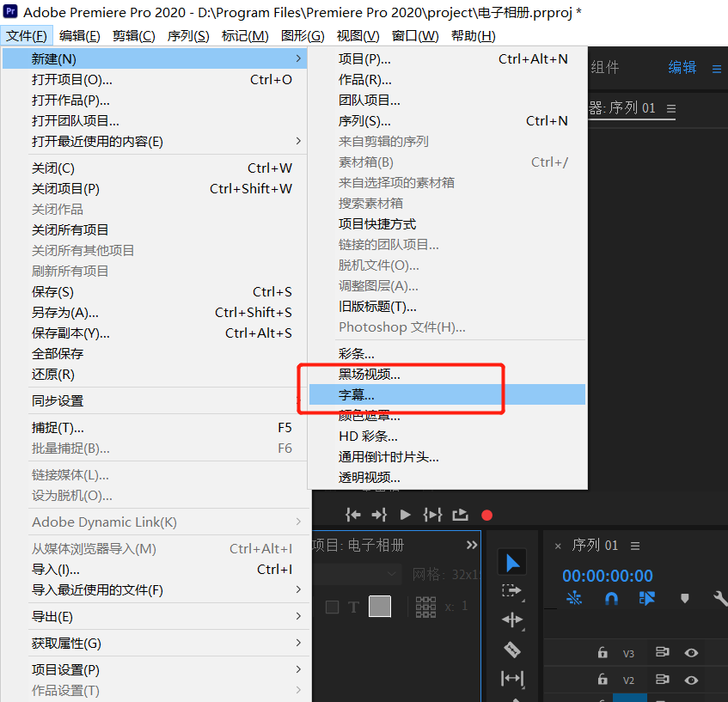728x702 pixels.
Task: Select the Selection arrow tool
Action: click(x=512, y=563)
